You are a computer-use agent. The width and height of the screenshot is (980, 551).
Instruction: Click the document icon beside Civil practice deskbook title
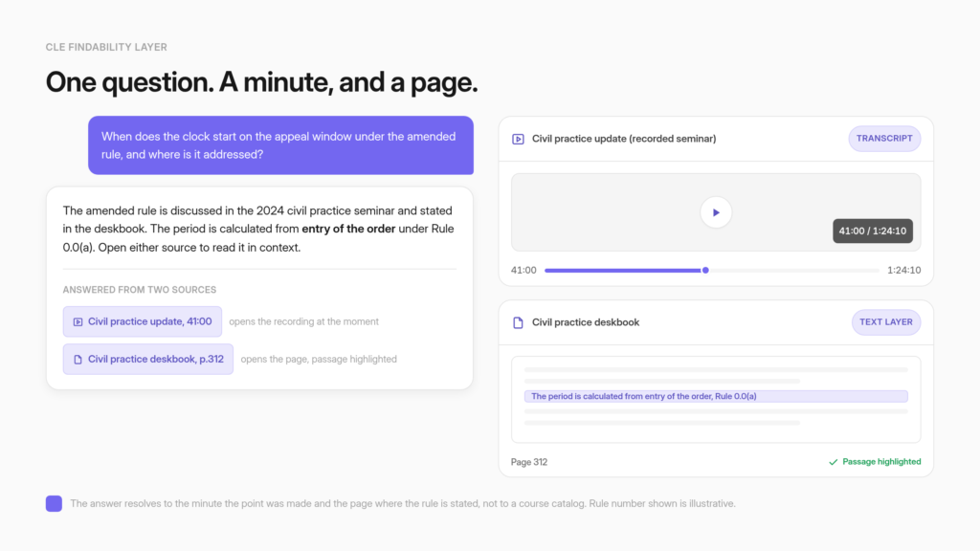coord(518,322)
